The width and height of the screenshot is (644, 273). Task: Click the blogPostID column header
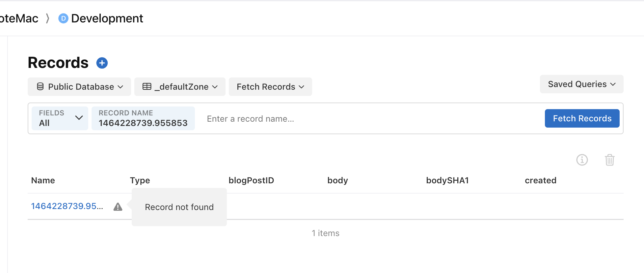point(251,180)
